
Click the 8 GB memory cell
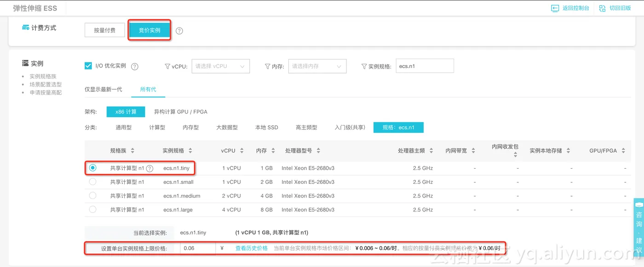(x=266, y=210)
